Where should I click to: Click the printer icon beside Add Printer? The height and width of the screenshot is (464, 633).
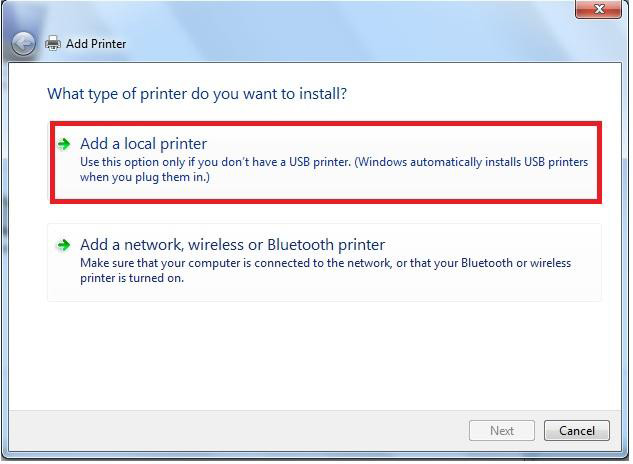(52, 43)
